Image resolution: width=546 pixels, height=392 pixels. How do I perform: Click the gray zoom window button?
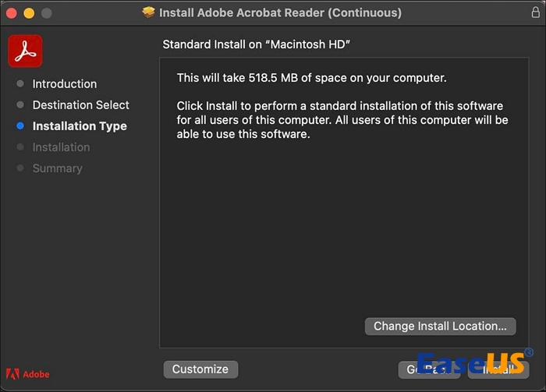pyautogui.click(x=47, y=13)
